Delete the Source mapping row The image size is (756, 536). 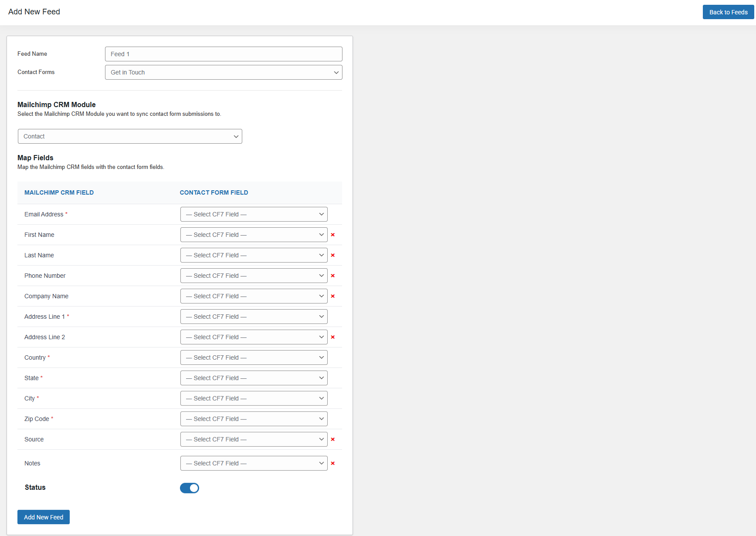pos(333,439)
